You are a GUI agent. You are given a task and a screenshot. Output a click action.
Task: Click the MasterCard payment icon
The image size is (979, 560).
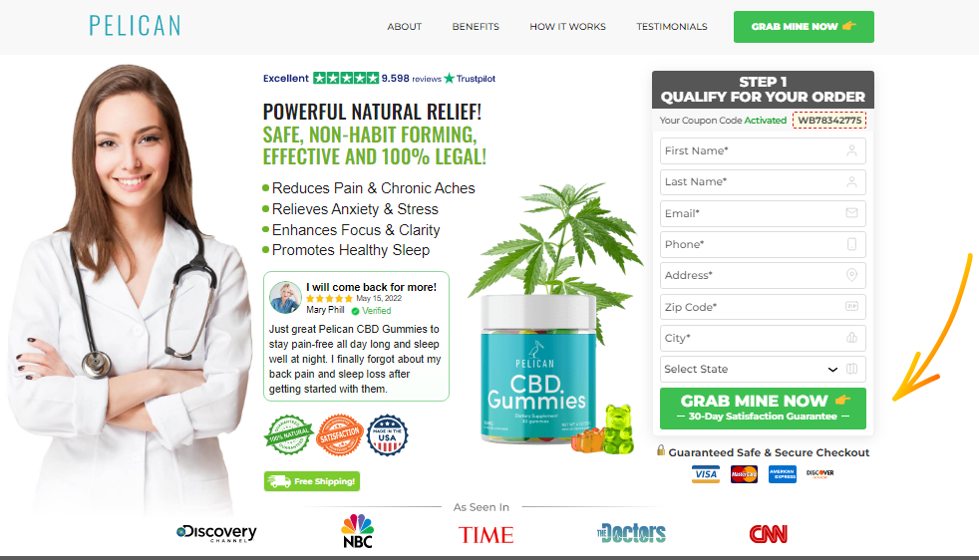click(744, 474)
